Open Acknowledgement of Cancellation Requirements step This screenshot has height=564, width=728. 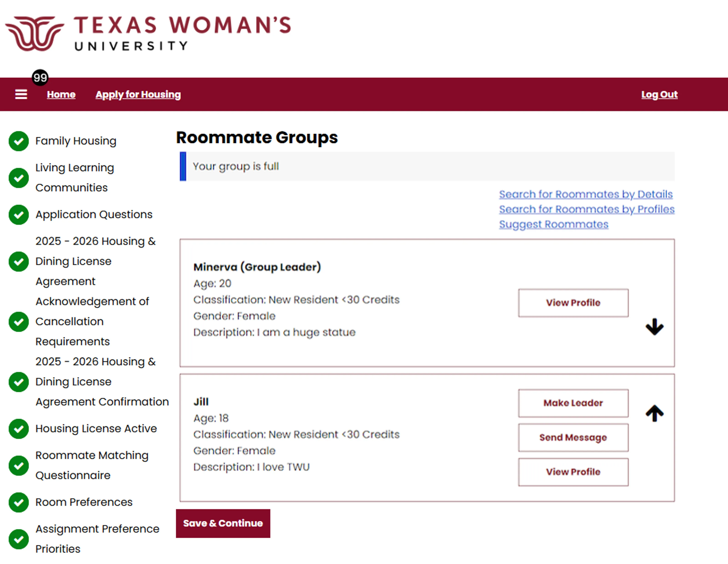tap(92, 322)
